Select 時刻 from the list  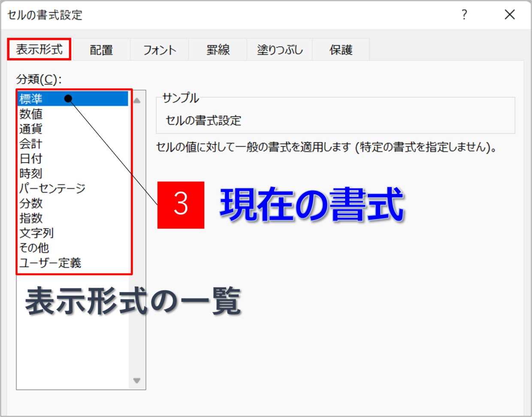pyautogui.click(x=31, y=174)
